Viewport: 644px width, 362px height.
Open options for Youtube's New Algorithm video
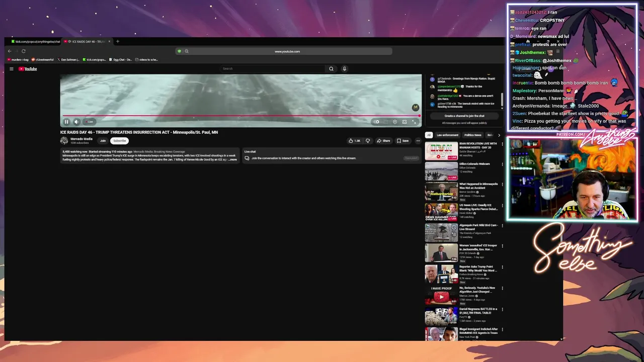[x=502, y=289]
